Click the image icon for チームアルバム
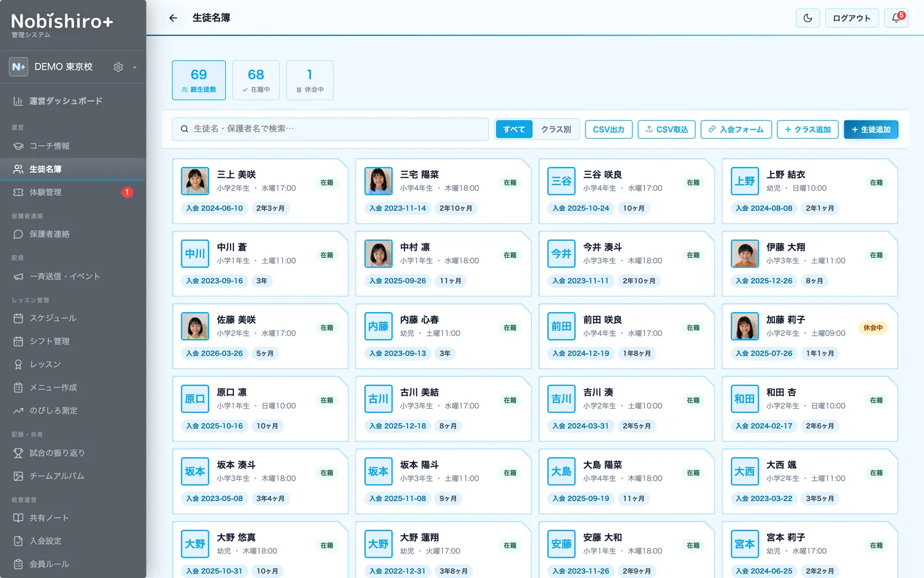Screen dimensions: 924x578 [18, 476]
